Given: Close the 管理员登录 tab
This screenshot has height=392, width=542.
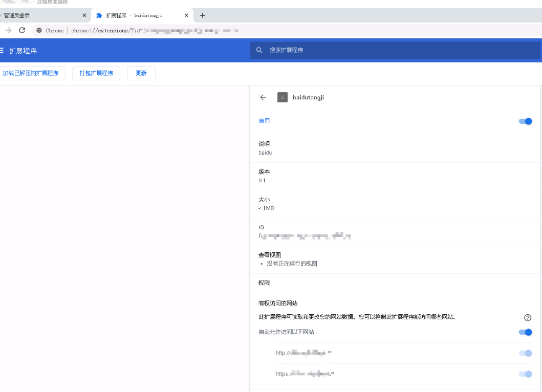Looking at the screenshot, I should (x=84, y=15).
